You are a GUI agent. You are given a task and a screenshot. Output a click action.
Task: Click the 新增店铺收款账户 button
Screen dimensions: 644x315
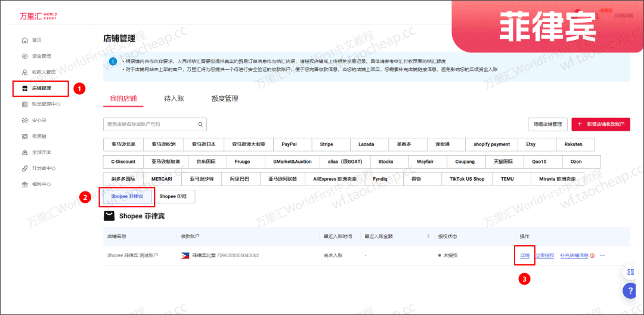click(600, 124)
